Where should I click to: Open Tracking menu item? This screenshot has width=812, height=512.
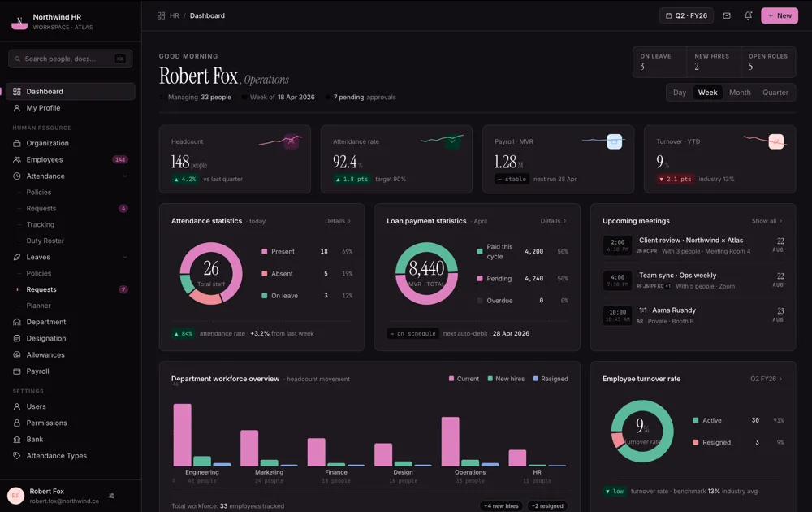click(x=41, y=224)
